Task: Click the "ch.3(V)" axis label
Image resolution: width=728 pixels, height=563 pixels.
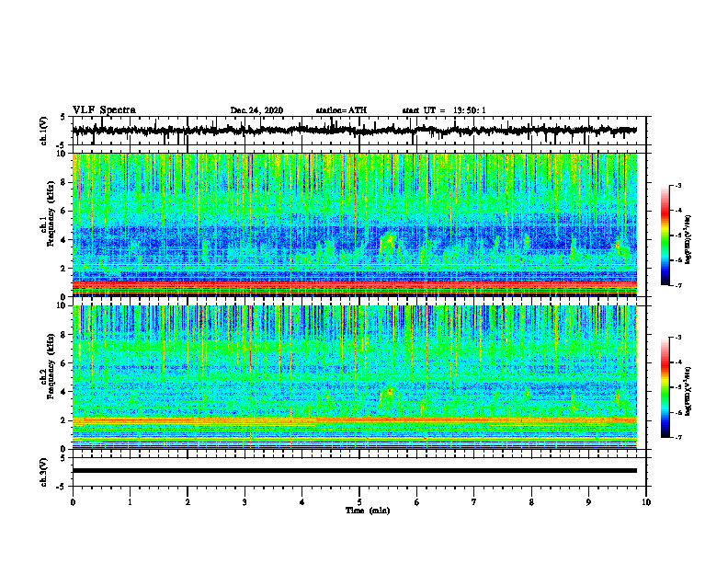Action: (x=43, y=472)
